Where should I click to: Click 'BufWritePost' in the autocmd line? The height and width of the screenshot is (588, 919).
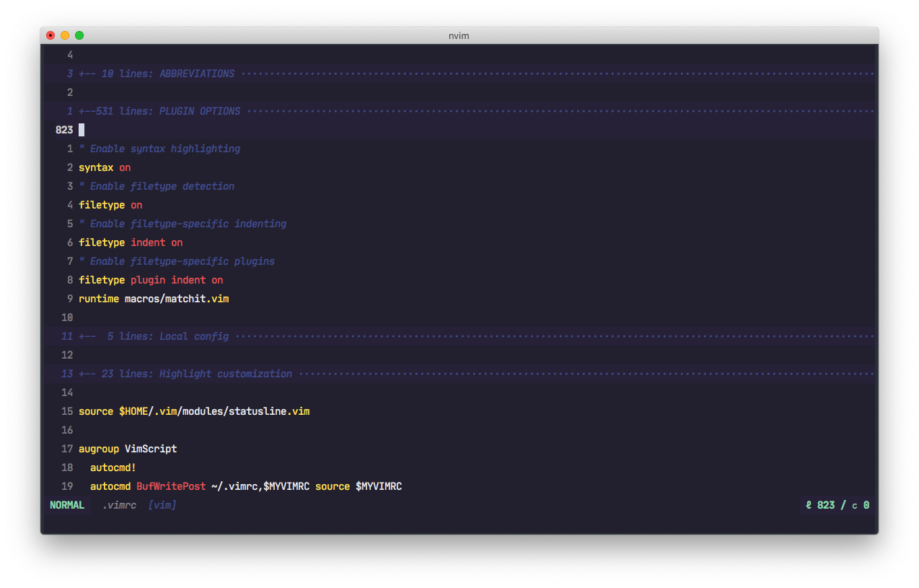[x=171, y=486]
